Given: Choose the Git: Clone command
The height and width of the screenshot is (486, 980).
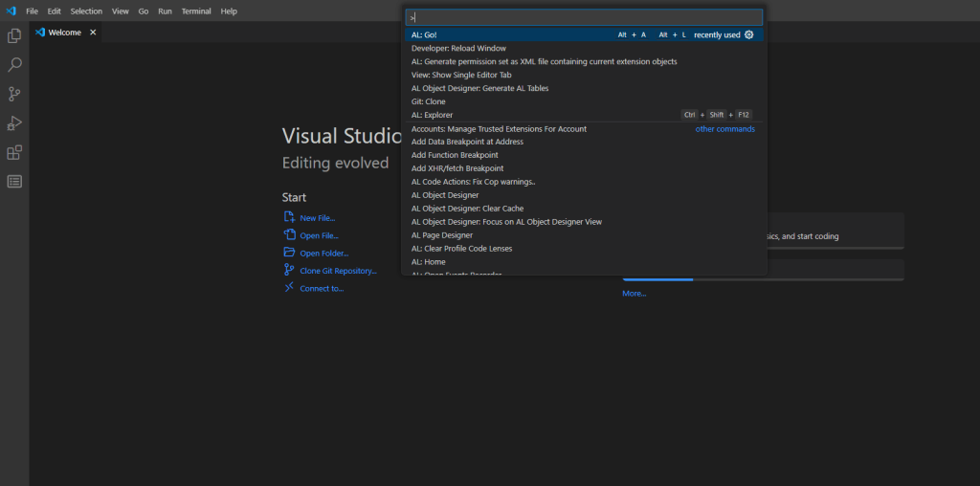Looking at the screenshot, I should coord(428,101).
